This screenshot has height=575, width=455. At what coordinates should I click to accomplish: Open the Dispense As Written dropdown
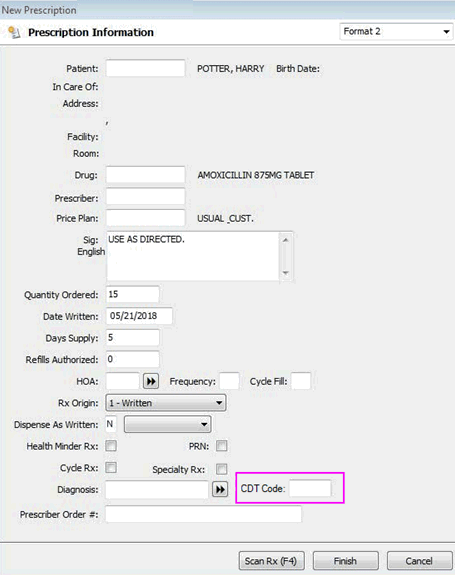tap(168, 424)
